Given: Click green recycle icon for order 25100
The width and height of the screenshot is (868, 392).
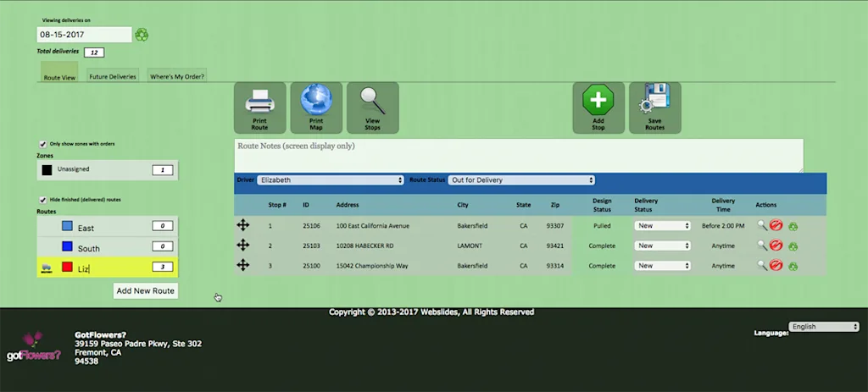Looking at the screenshot, I should click(x=793, y=266).
